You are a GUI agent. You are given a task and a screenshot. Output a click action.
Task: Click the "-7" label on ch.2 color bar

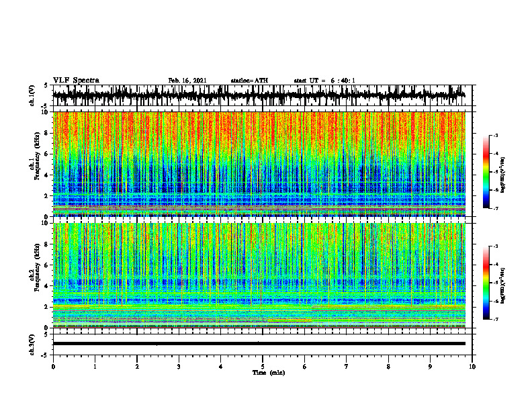tap(496, 319)
